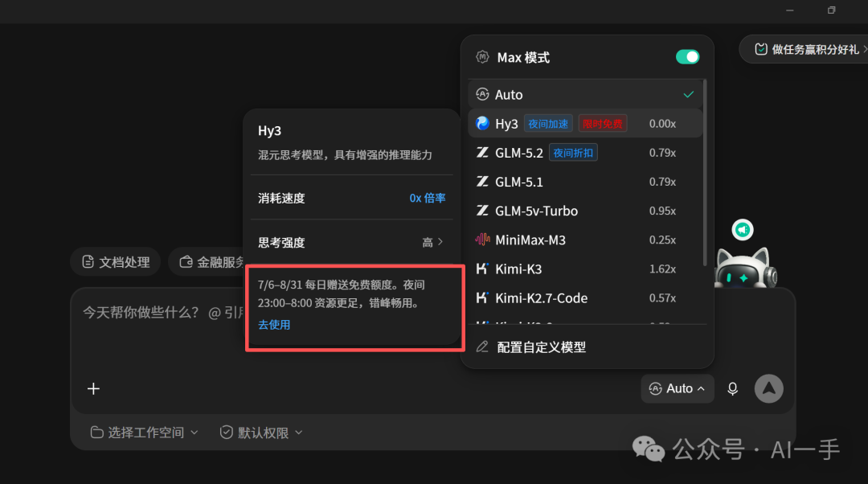Click the Kimi-K2.7-Code K logo icon

coord(482,297)
